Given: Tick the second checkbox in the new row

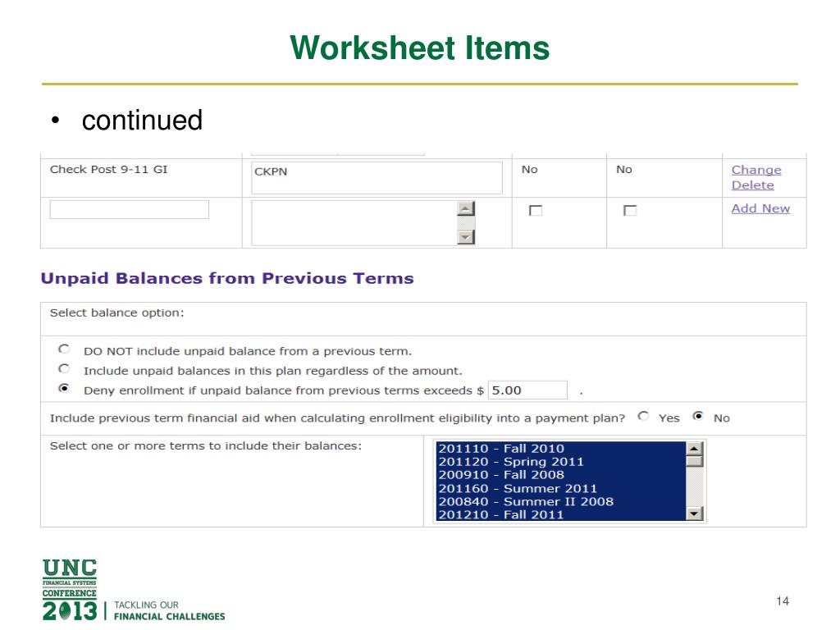Looking at the screenshot, I should point(630,211).
